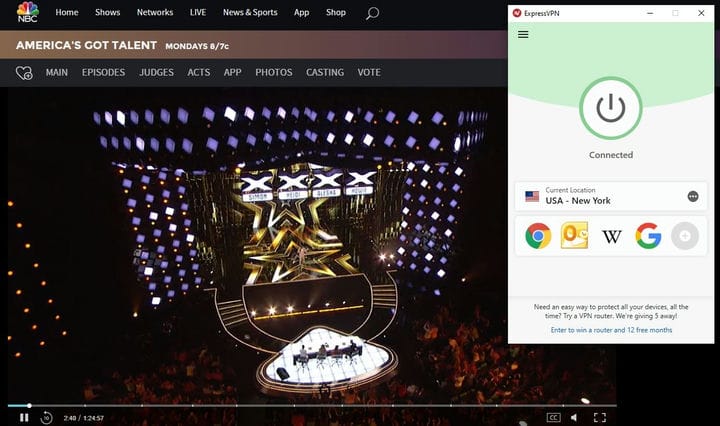
Task: Open the Shop menu item
Action: 336,12
